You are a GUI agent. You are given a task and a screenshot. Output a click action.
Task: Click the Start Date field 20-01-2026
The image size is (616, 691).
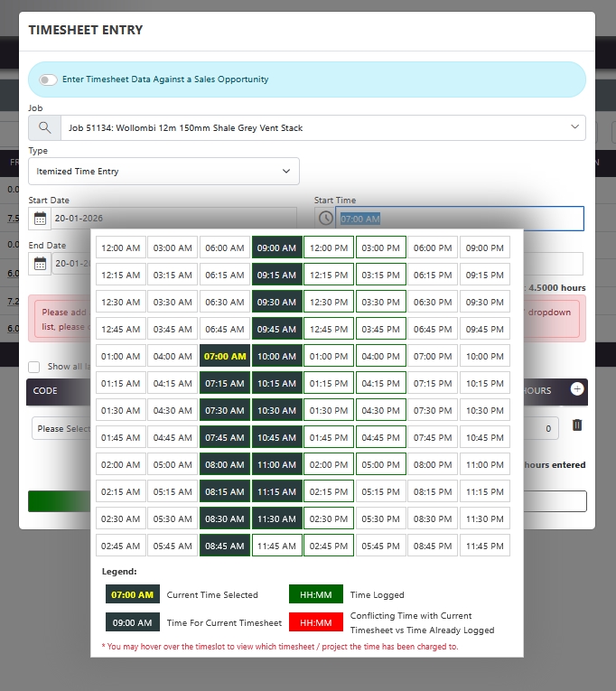tap(172, 219)
